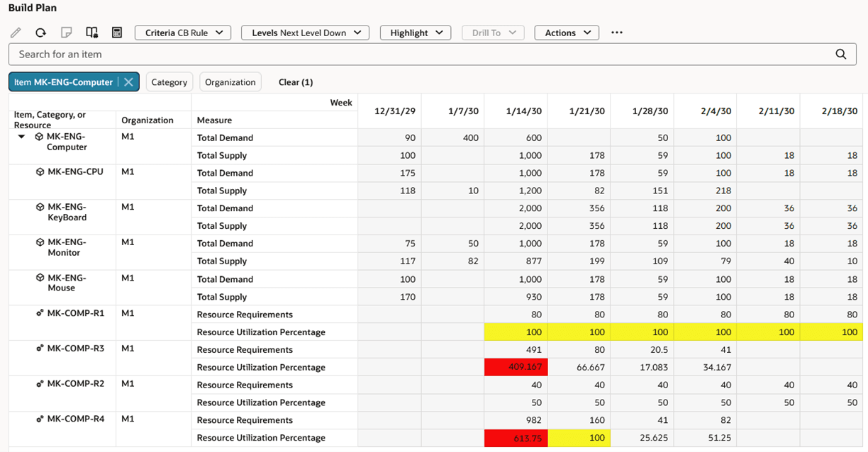
Task: Open the Actions menu
Action: (567, 33)
